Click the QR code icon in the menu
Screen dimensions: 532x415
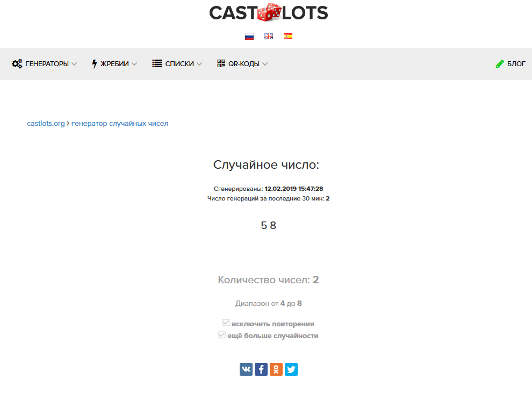tap(221, 63)
